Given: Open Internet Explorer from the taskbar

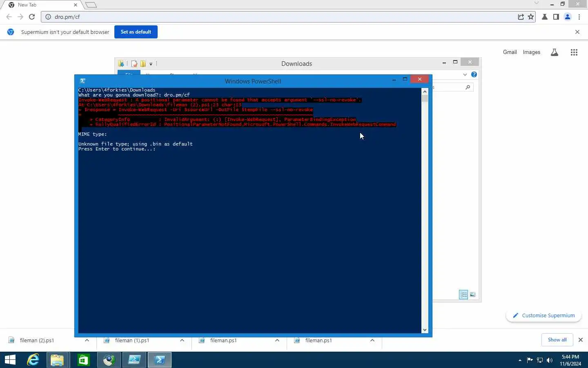Looking at the screenshot, I should tap(33, 360).
